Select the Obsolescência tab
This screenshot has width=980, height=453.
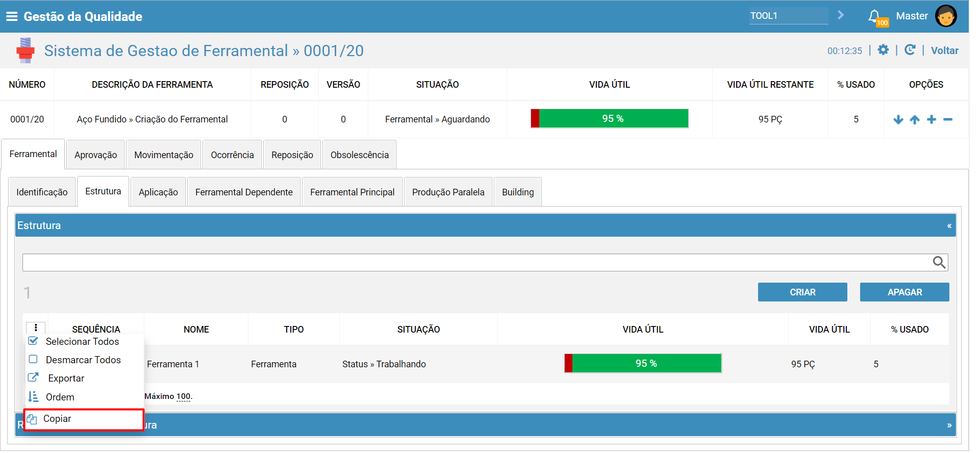[360, 155]
